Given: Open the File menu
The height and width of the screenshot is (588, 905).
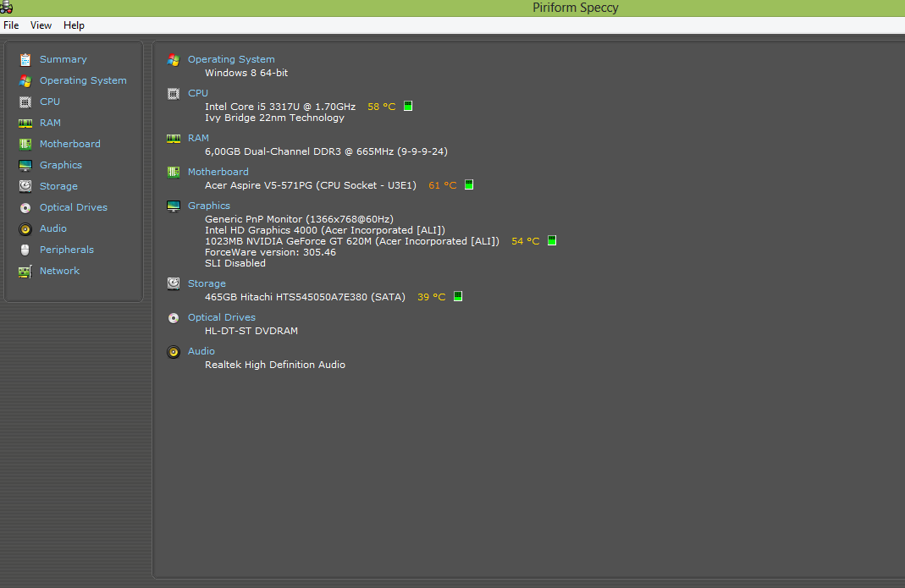Looking at the screenshot, I should (x=11, y=25).
